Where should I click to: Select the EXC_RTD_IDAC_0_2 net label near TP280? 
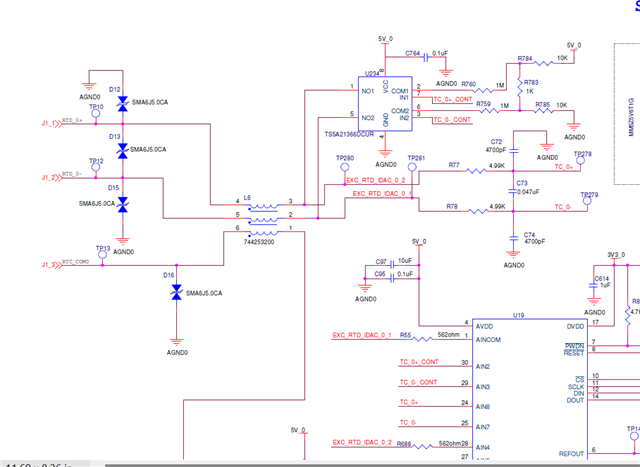(x=376, y=180)
